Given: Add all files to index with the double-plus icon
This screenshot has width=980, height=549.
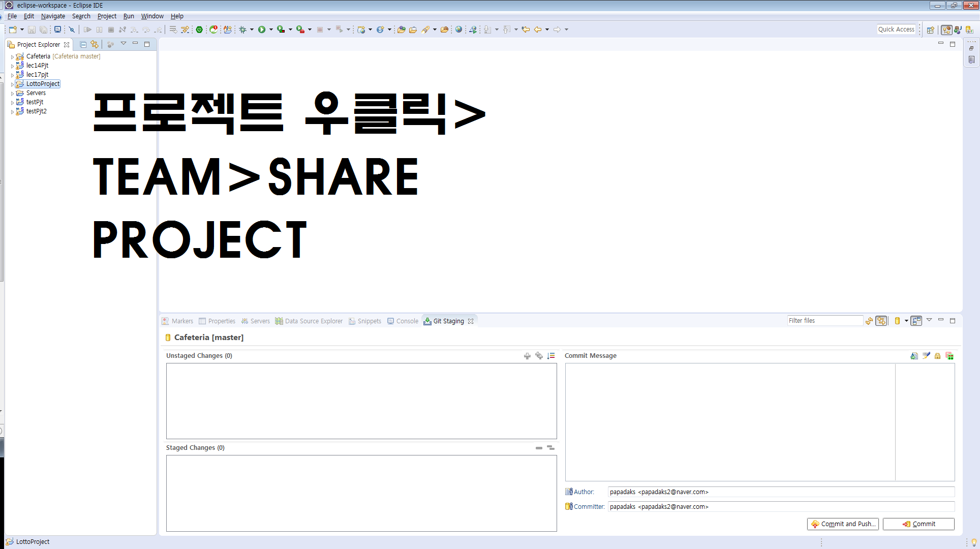Looking at the screenshot, I should coord(539,356).
